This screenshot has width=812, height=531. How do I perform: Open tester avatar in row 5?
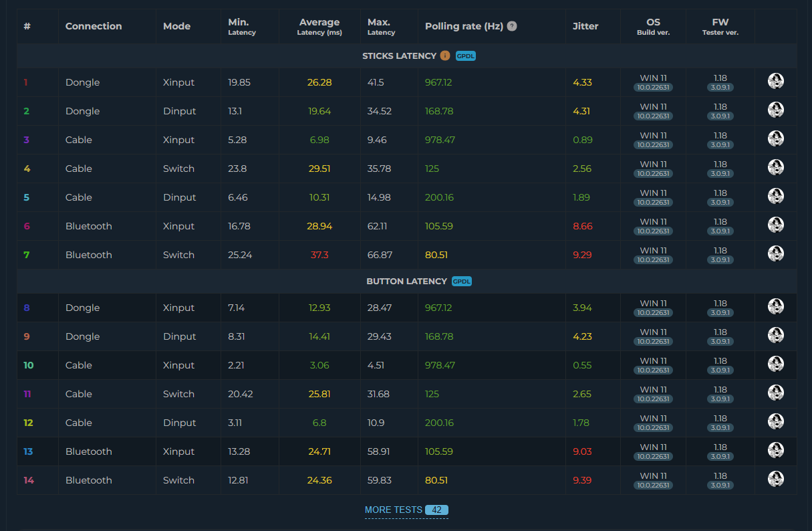pos(776,197)
